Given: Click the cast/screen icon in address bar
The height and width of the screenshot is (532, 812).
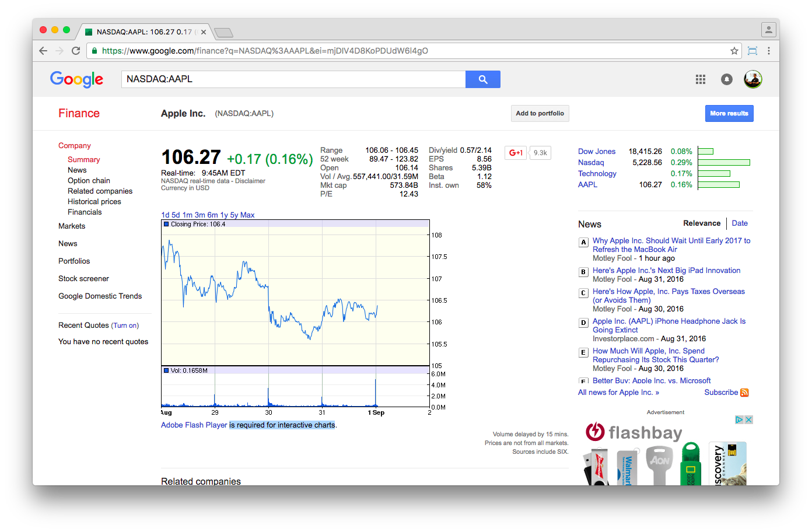Looking at the screenshot, I should click(752, 51).
